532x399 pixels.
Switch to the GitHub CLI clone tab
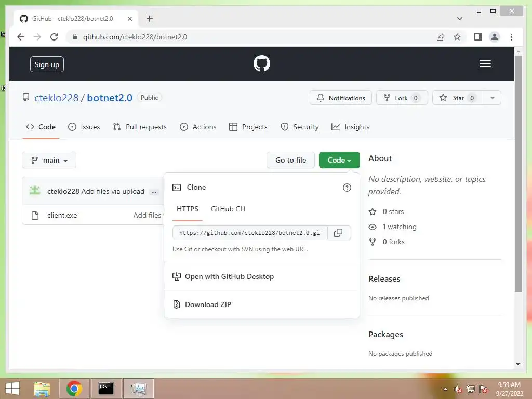coord(228,209)
